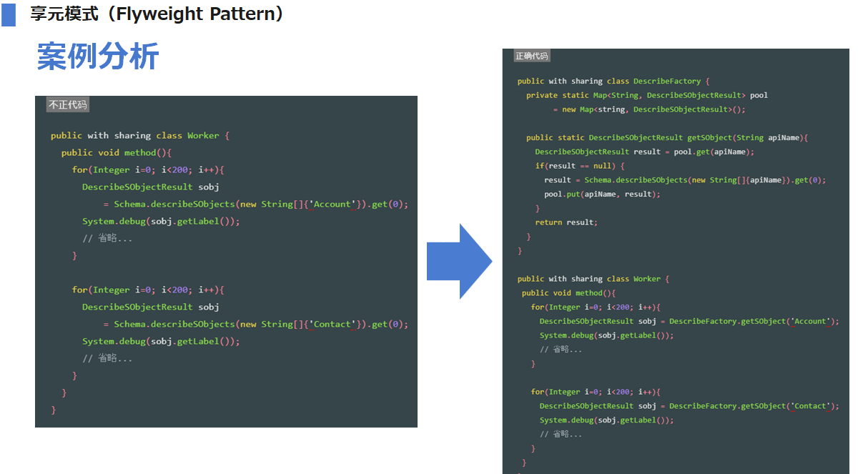Click 'public void method(){' in 不正代码 block

tap(117, 152)
